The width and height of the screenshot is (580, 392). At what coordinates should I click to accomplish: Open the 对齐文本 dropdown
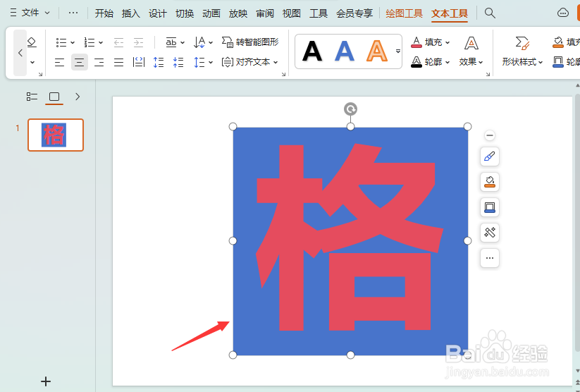pos(249,62)
